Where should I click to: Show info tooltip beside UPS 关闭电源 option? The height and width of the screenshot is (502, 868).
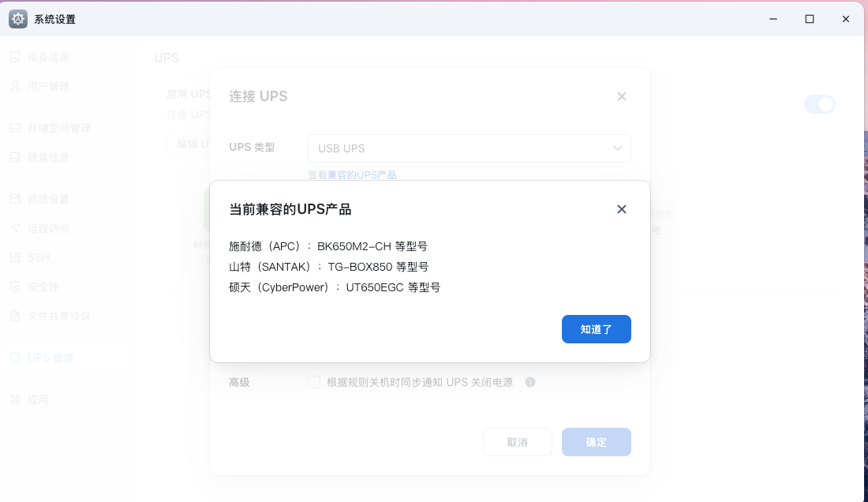coord(530,383)
